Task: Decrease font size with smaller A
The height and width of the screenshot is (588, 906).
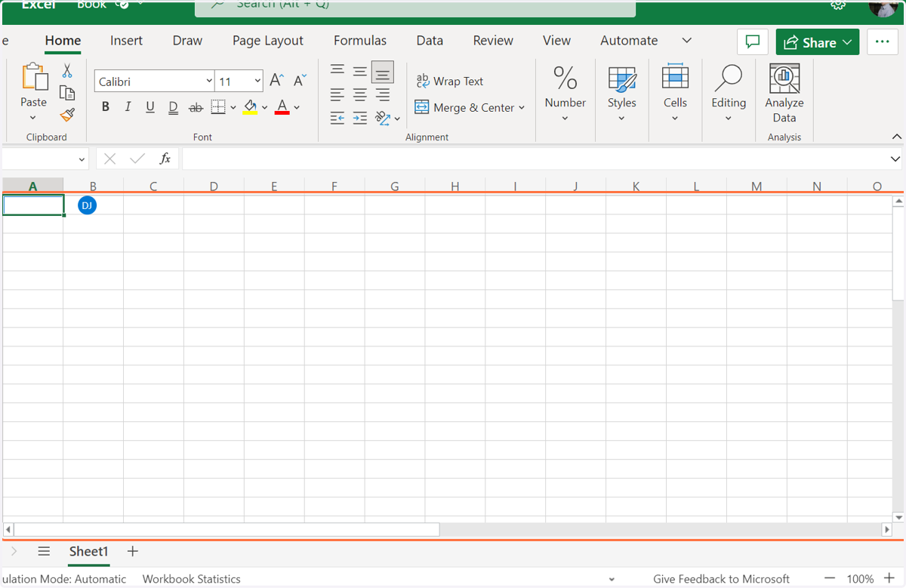Action: 300,80
